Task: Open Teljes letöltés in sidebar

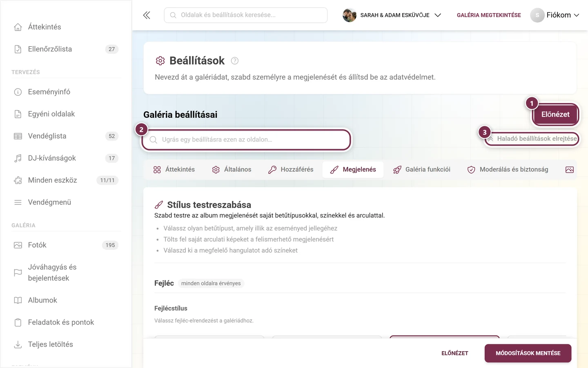Action: pyautogui.click(x=65, y=345)
